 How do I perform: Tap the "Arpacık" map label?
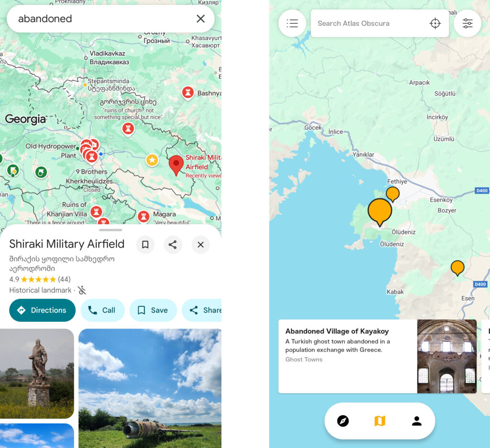(419, 83)
